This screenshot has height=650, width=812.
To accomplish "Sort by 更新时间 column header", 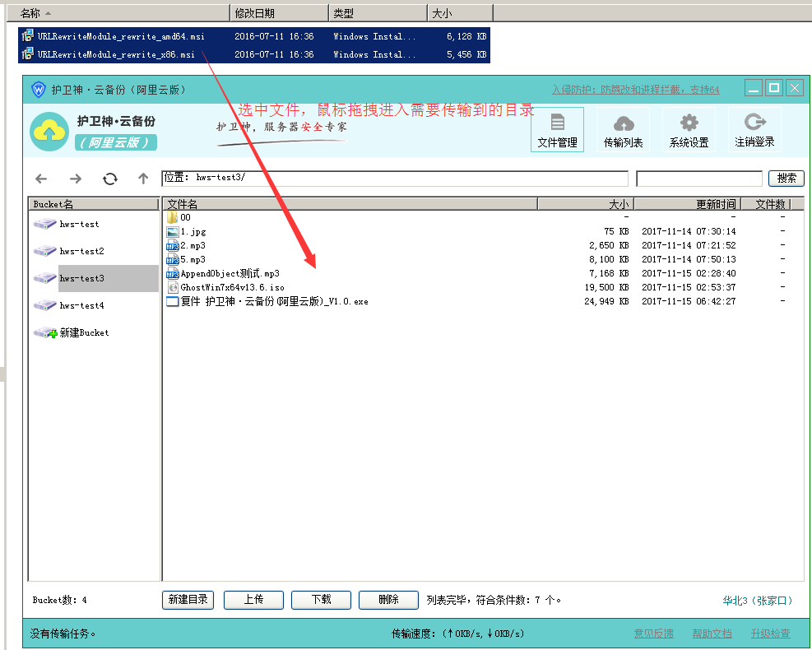I will click(688, 204).
